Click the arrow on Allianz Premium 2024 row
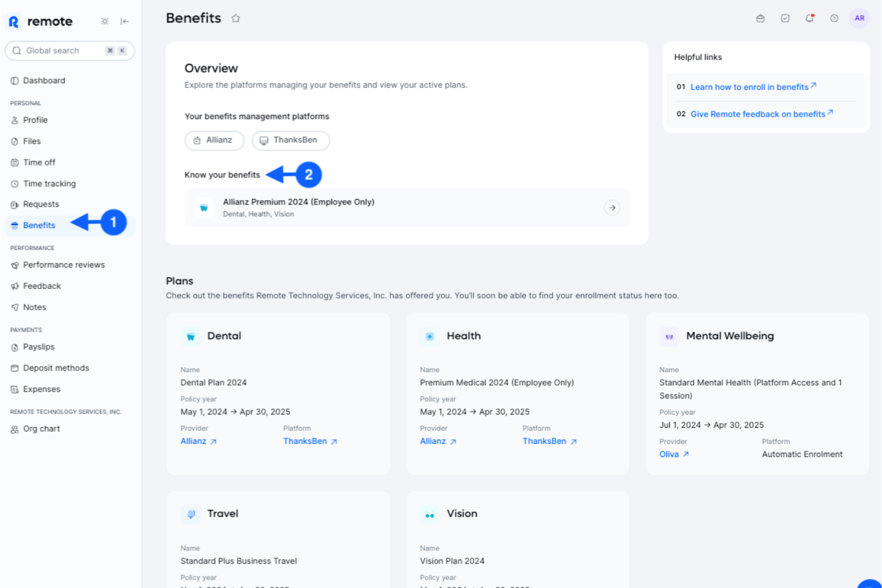The image size is (882, 588). [612, 208]
